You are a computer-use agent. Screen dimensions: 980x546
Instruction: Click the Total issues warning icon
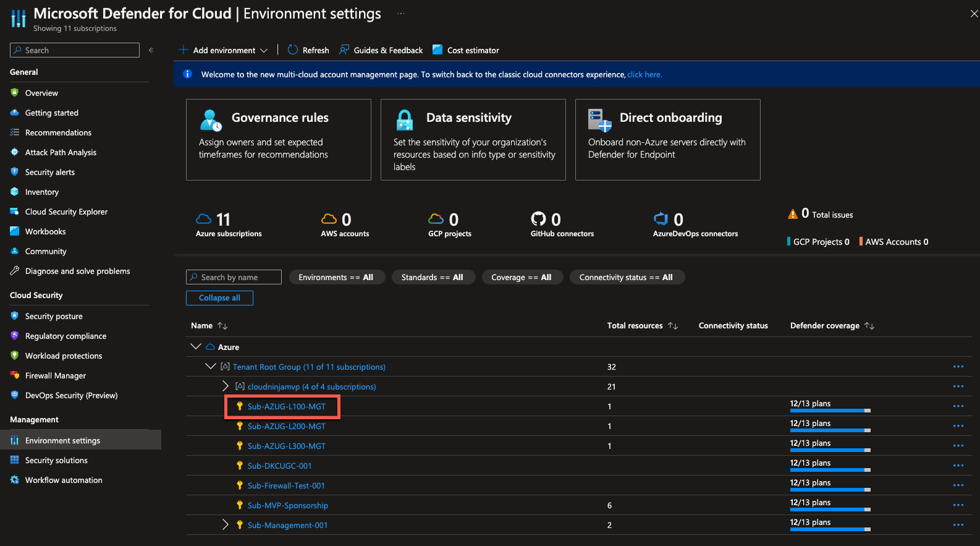click(x=793, y=214)
